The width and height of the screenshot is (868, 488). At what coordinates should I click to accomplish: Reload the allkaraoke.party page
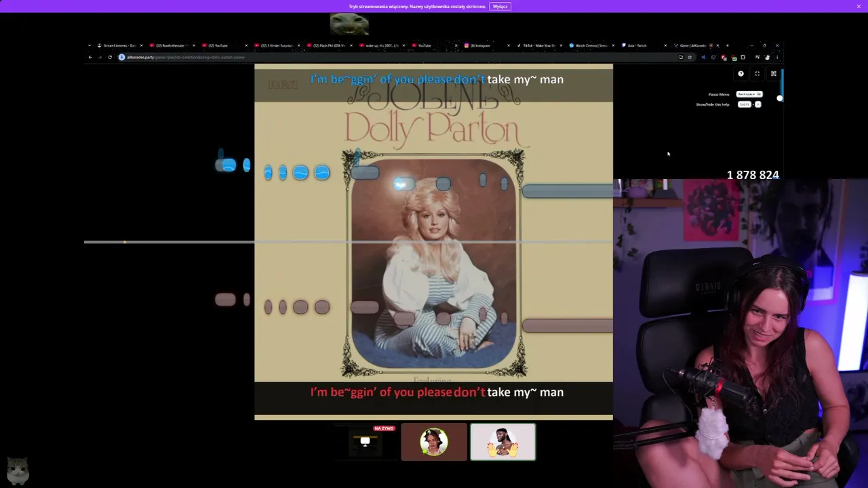[x=110, y=57]
